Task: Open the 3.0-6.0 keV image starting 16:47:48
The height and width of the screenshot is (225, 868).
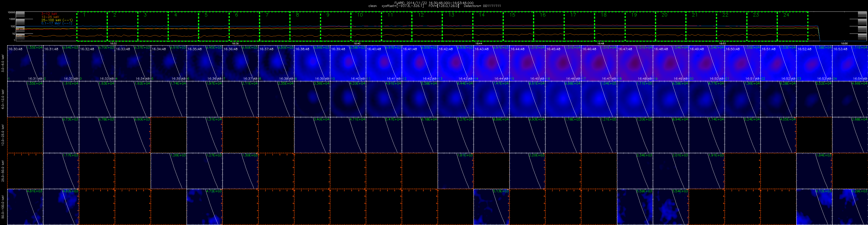Action: (635, 63)
